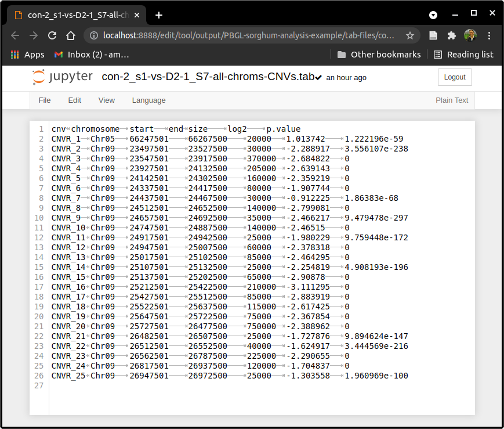Click size value '370000'

click(262, 158)
